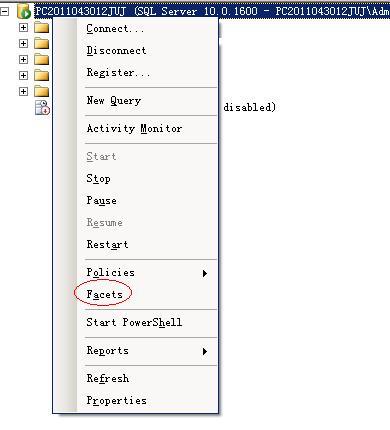
Task: Choose Stop to halt the server
Action: click(x=98, y=179)
